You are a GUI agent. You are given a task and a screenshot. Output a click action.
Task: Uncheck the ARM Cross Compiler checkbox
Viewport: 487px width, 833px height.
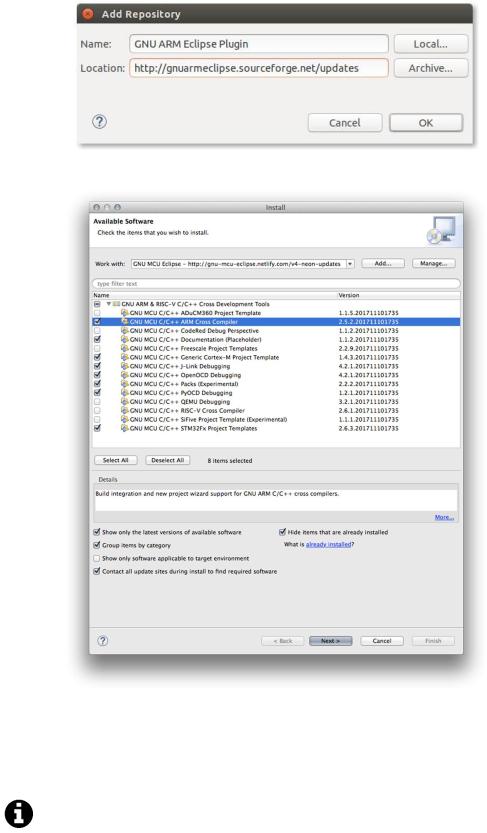point(97,322)
